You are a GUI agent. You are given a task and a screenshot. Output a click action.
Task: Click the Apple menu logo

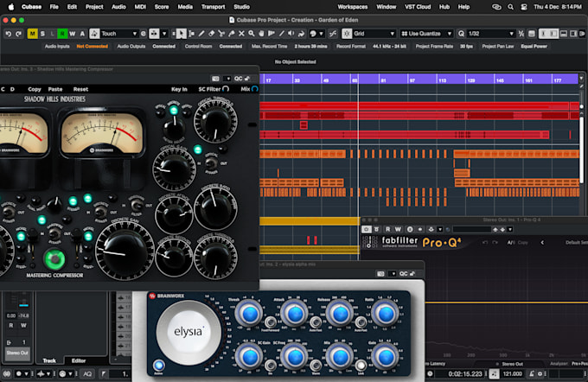tap(11, 7)
